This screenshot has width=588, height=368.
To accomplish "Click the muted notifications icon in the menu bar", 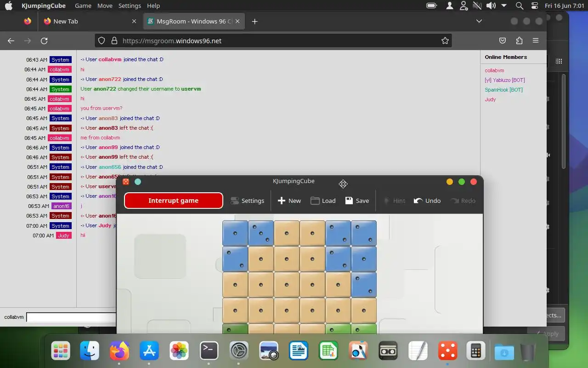I will 477,6.
